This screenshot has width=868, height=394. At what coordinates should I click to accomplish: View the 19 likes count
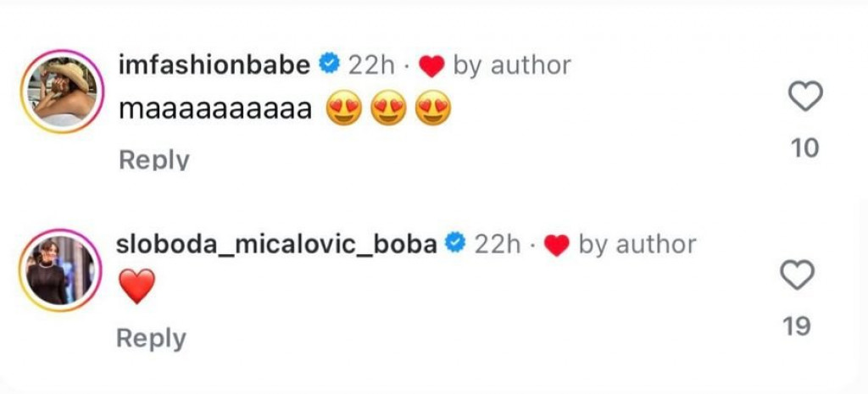coord(797,326)
